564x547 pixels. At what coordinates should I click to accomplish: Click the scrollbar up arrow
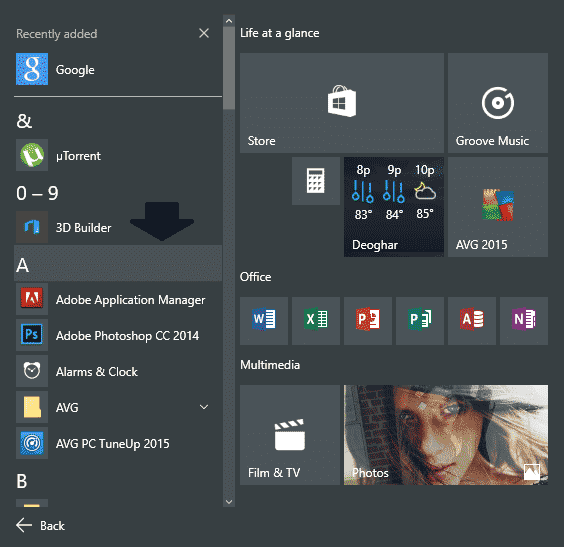229,21
